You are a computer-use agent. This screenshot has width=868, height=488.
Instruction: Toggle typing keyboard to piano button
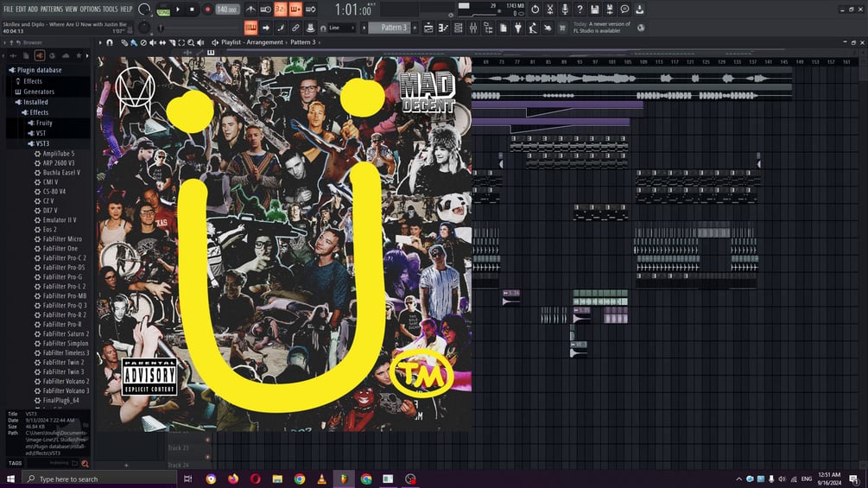click(250, 28)
